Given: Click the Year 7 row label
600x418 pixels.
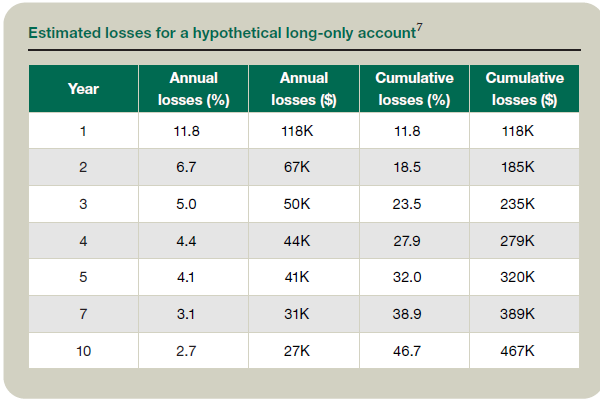Looking at the screenshot, I should pos(83,313).
